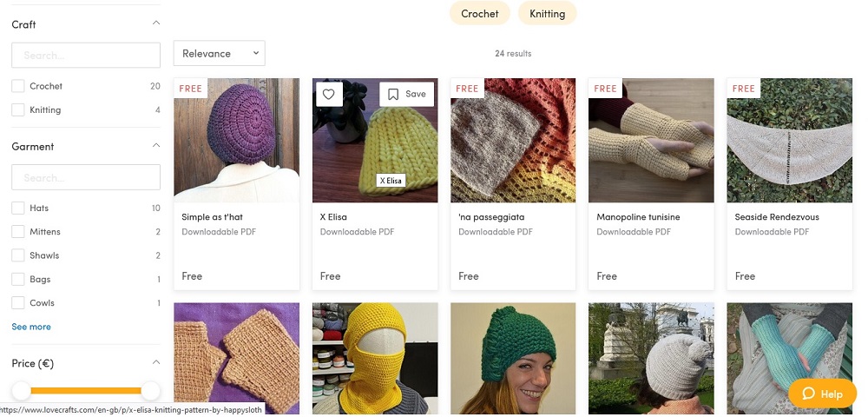This screenshot has height=417, width=868.
Task: Select the Knitting category pill
Action: click(547, 14)
